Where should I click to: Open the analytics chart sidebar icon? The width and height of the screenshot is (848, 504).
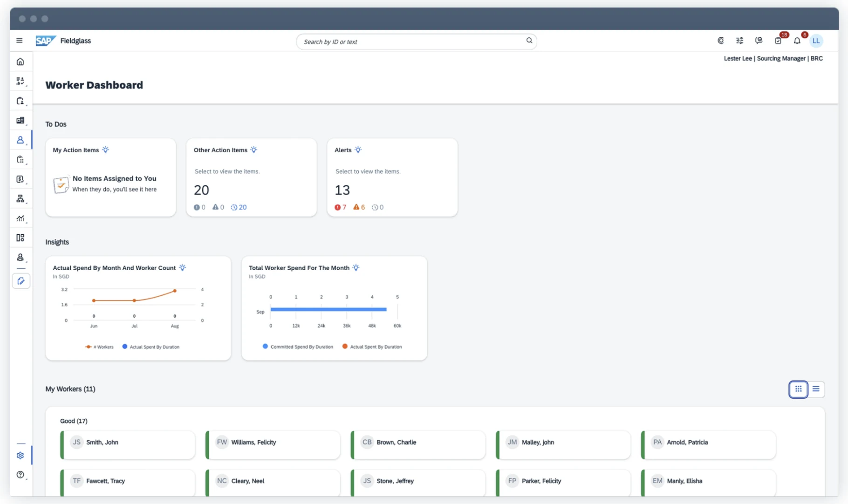20,218
